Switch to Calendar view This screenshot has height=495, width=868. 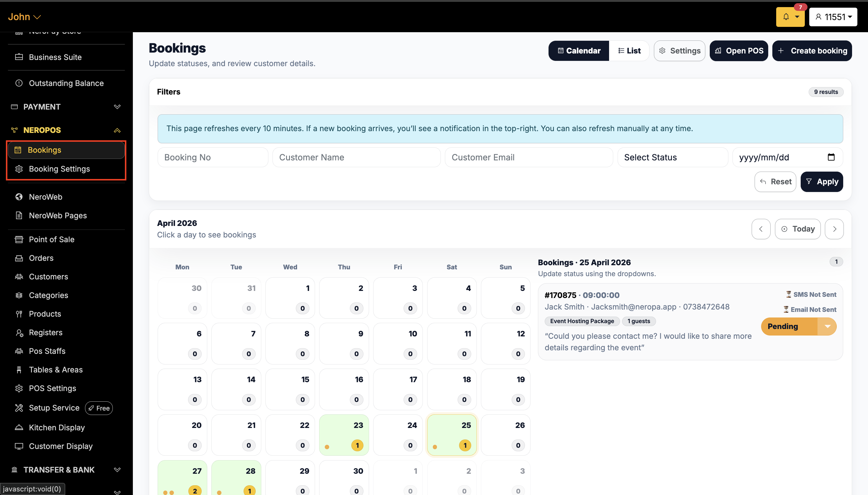pos(579,51)
